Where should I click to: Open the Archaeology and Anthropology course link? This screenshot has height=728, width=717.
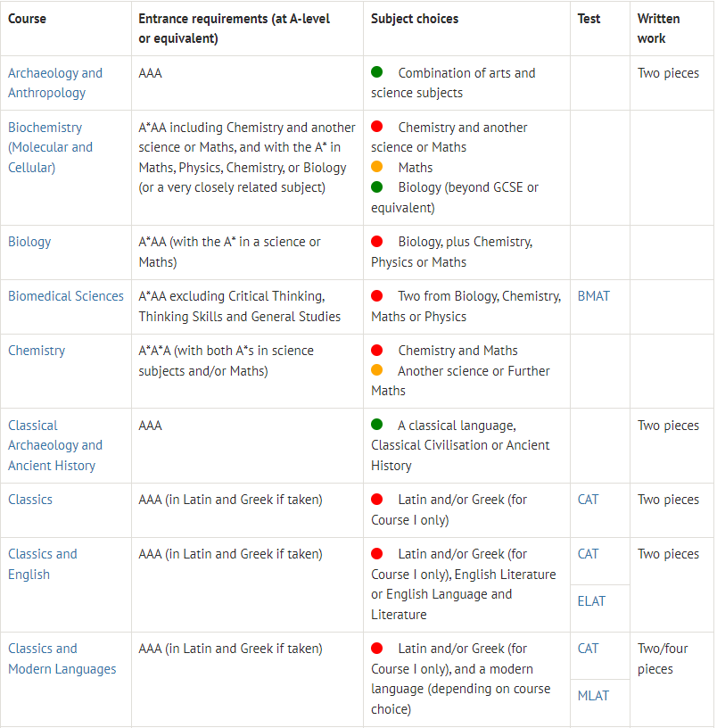pyautogui.click(x=55, y=83)
